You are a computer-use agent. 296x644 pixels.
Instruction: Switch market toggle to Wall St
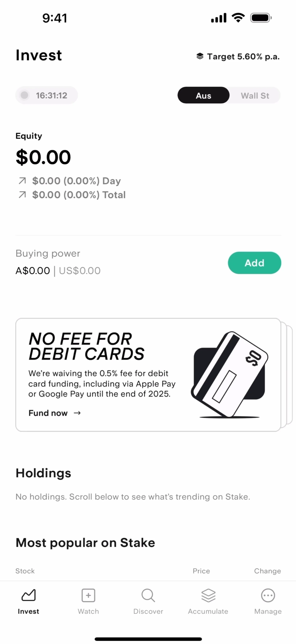tap(255, 96)
